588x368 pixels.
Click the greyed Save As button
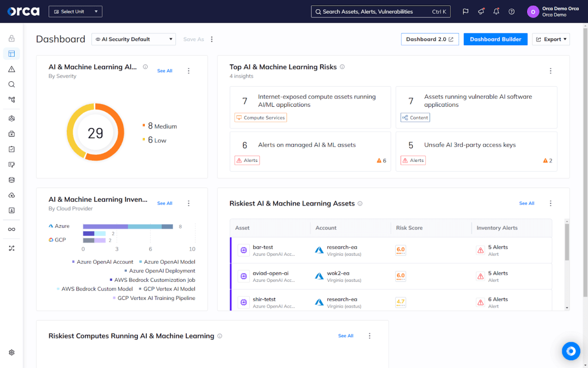pos(193,39)
